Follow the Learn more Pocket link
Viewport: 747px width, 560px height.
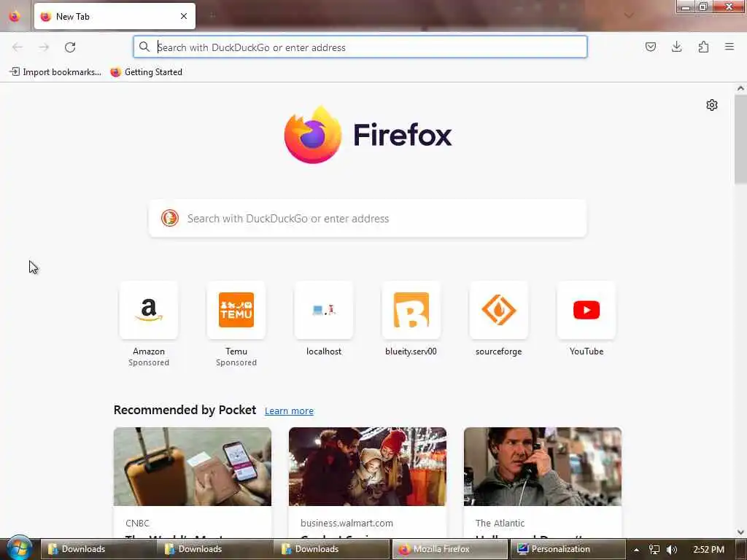(289, 411)
